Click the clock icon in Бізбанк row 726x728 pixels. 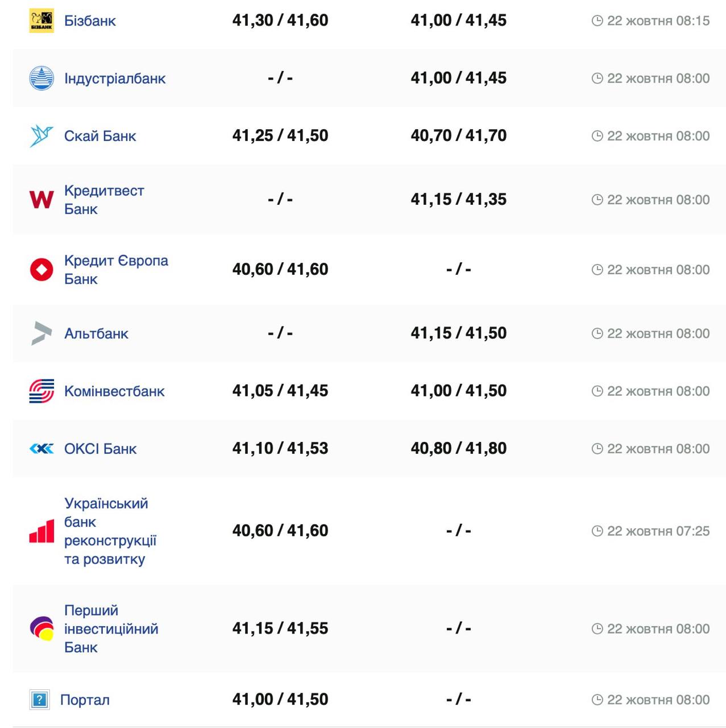pos(597,21)
